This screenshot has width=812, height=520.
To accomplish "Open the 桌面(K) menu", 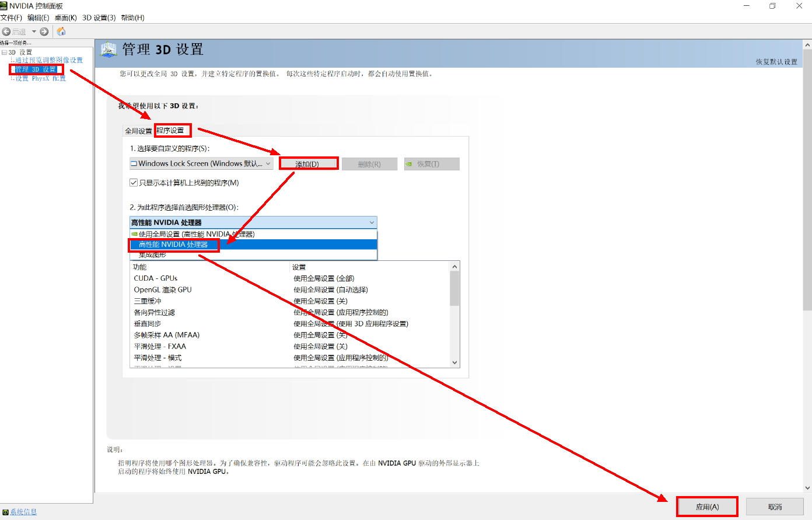I will point(66,18).
